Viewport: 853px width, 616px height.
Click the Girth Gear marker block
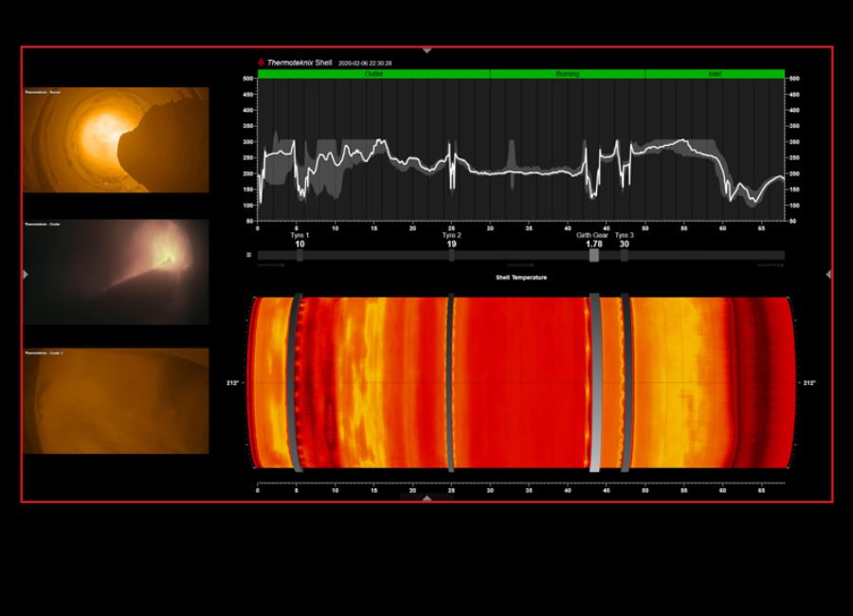593,255
